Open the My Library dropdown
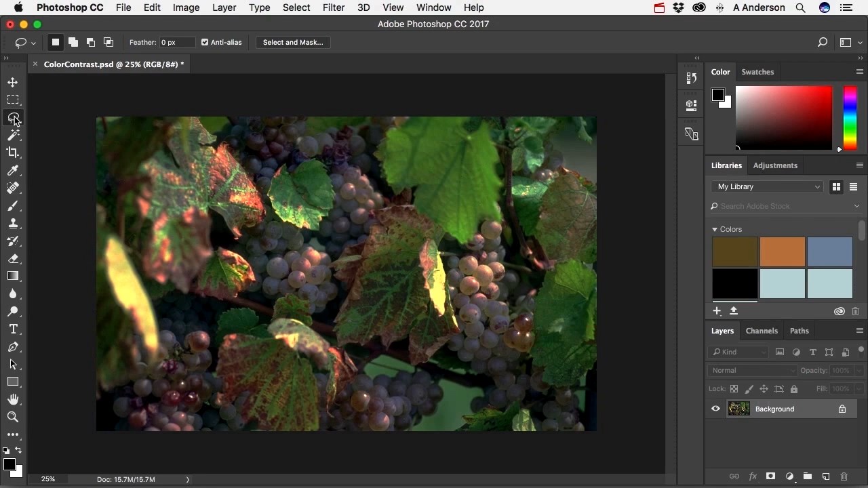This screenshot has width=868, height=488. (x=768, y=186)
